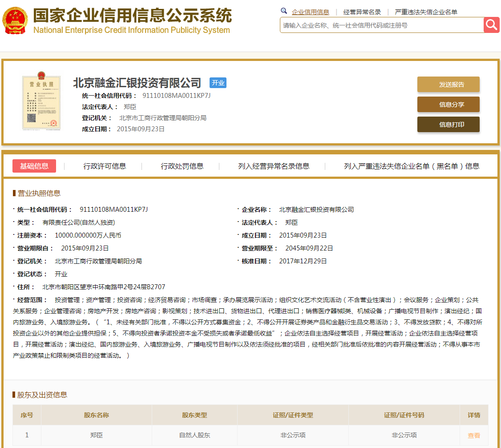Switch to the 基础信息 tab

click(x=34, y=166)
